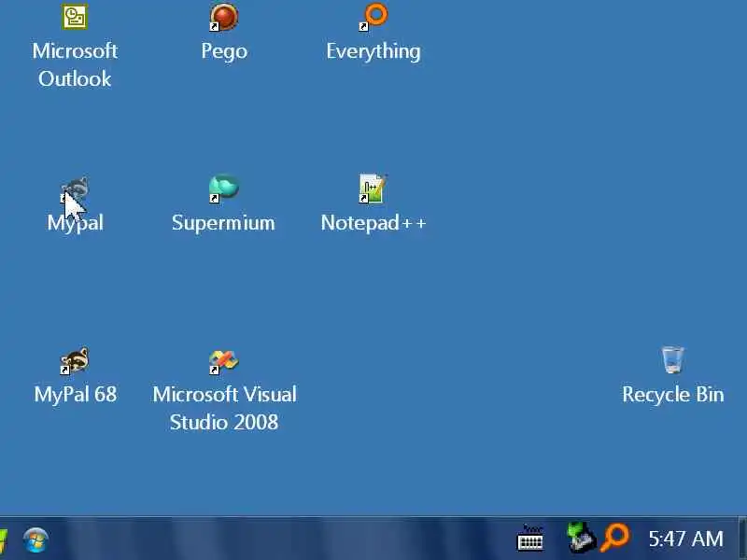The height and width of the screenshot is (560, 747).
Task: Select the Microsoft Visual Studio 2008 shortcut
Action: coord(224,362)
